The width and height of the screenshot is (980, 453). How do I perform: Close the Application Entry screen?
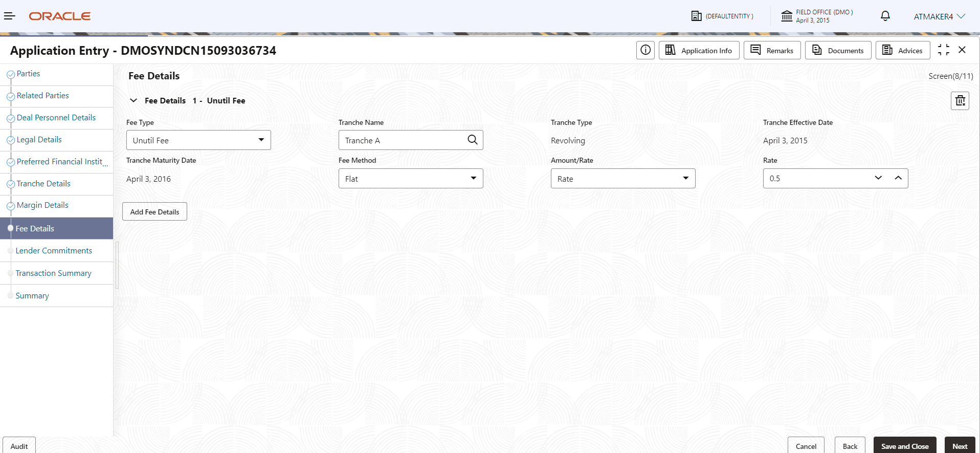962,50
